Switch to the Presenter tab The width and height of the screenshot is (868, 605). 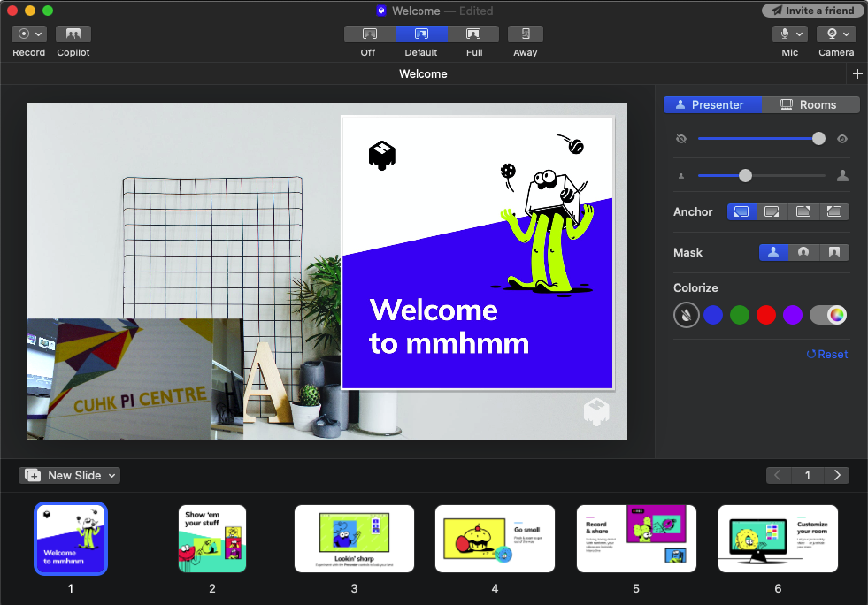pos(712,104)
